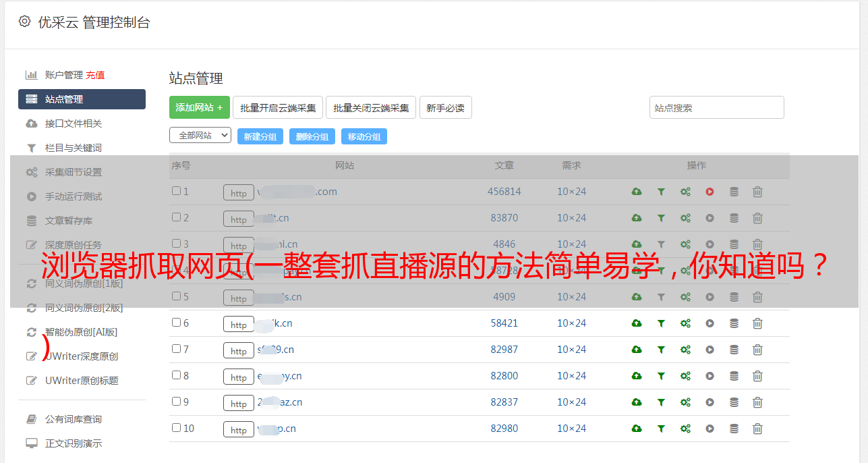This screenshot has width=868, height=463.
Task: Click the red play icon in row 1
Action: 710,192
